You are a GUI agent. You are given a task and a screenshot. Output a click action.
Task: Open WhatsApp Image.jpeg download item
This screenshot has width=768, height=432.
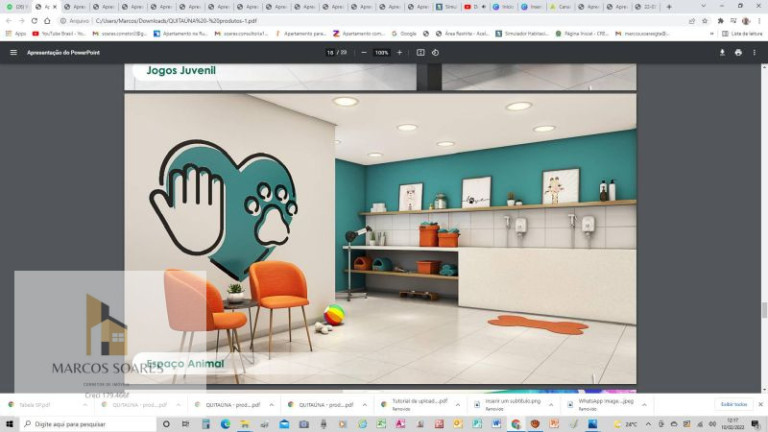pyautogui.click(x=601, y=405)
